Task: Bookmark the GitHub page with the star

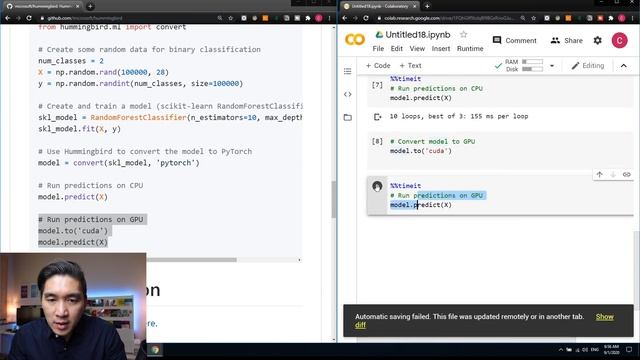Action: (x=231, y=18)
